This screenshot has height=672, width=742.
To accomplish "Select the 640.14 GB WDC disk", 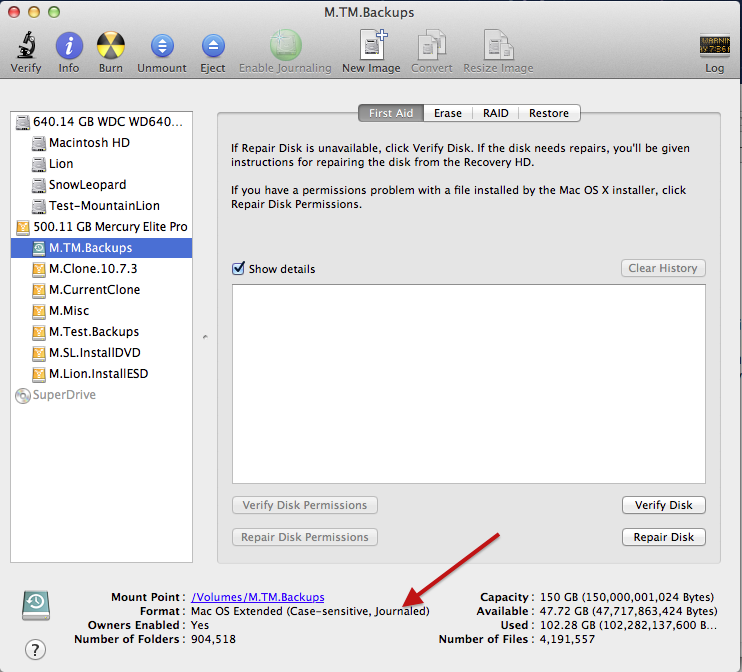I will coord(101,122).
